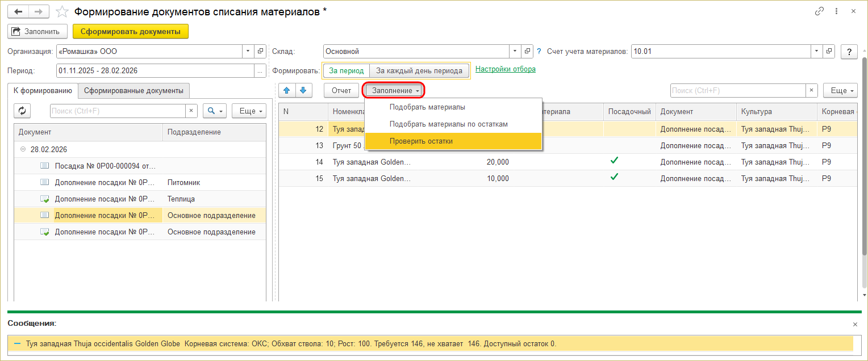Collapse the 28.02.2026 tree group
The width and height of the screenshot is (868, 361).
(23, 149)
